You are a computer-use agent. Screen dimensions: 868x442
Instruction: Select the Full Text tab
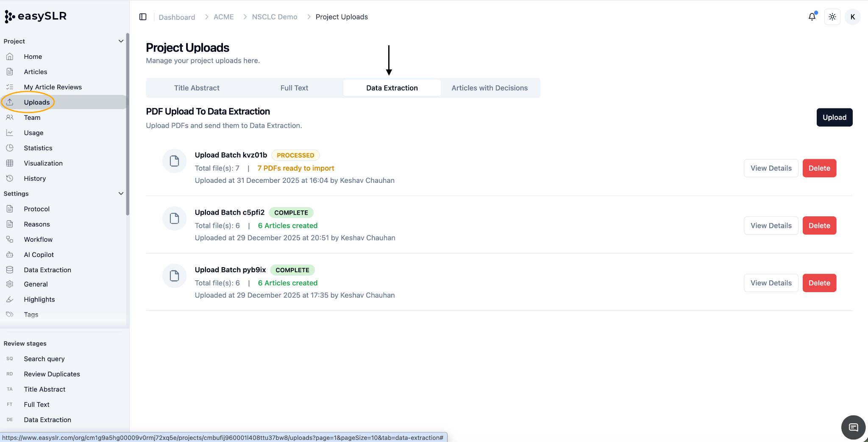pyautogui.click(x=294, y=88)
